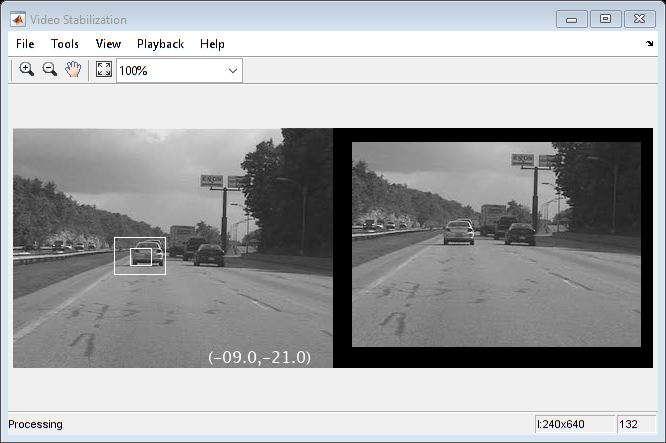This screenshot has width=666, height=443.
Task: Expand the 100% zoom dropdown arrow
Action: point(233,71)
